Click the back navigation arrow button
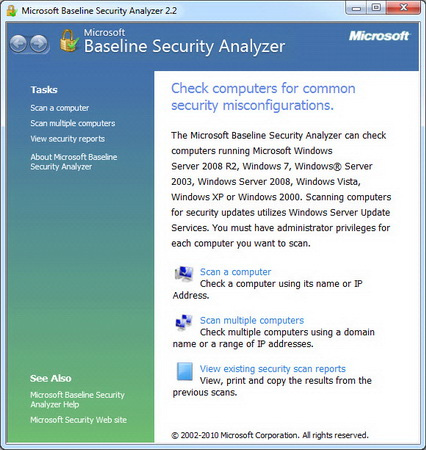426x450 pixels. click(x=18, y=44)
